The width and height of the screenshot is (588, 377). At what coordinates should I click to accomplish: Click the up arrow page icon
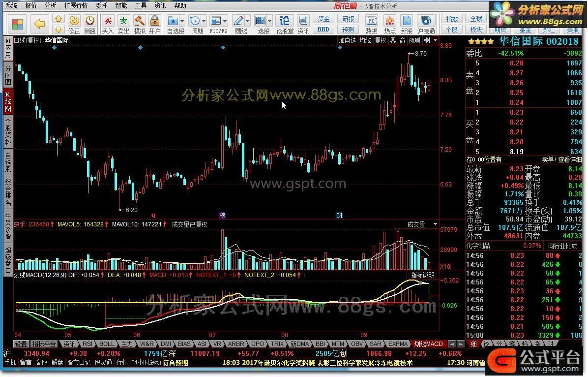58,19
